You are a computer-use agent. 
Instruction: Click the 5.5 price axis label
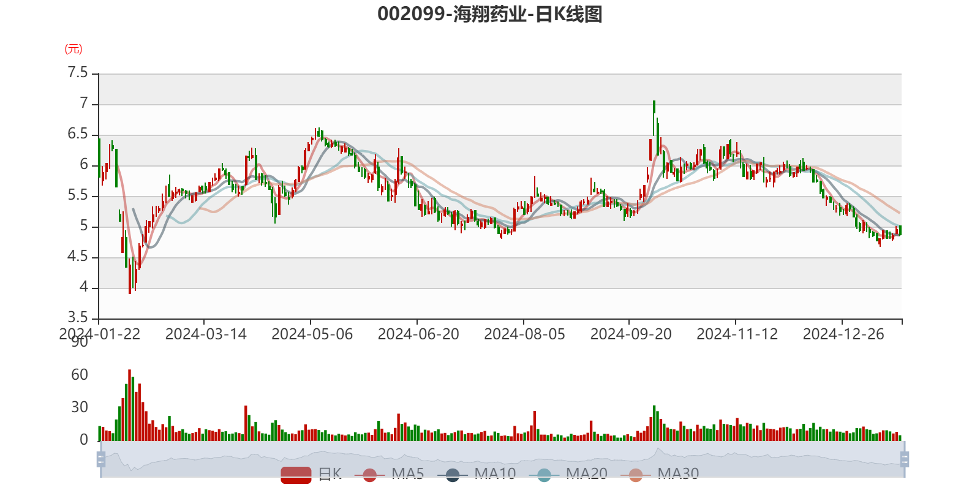78,195
